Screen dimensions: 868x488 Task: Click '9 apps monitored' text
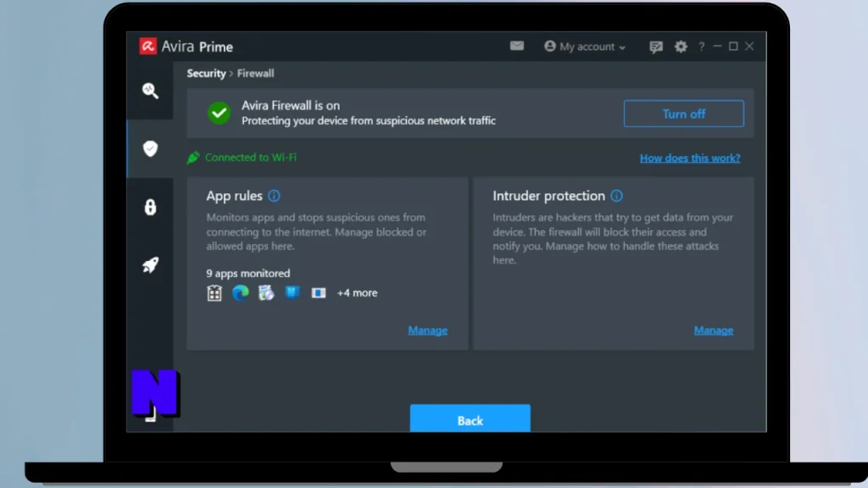pyautogui.click(x=248, y=274)
